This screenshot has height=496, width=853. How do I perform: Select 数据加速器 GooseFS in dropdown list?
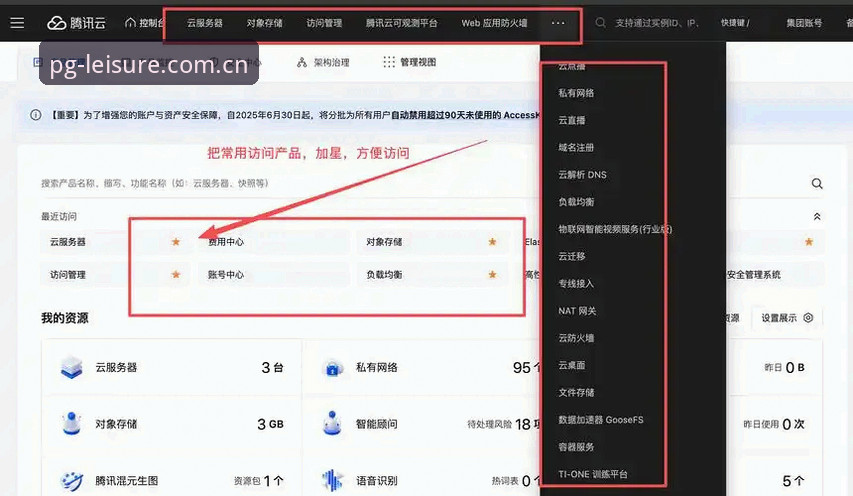point(601,419)
